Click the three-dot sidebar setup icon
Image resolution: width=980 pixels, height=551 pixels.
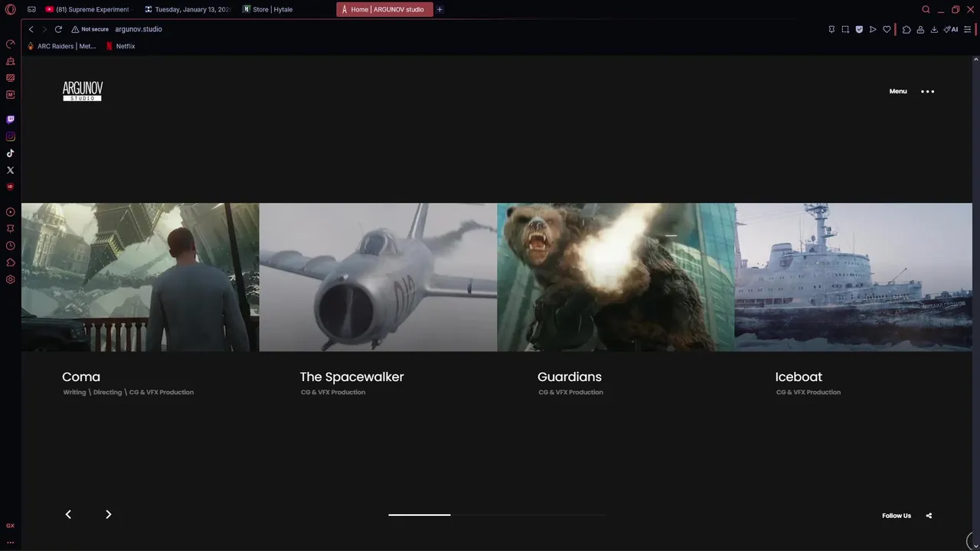pos(10,542)
